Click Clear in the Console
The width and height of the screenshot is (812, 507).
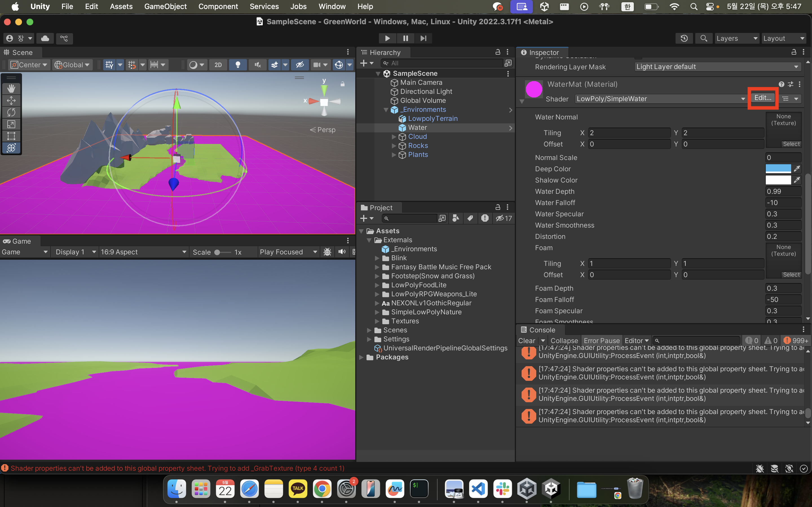526,340
